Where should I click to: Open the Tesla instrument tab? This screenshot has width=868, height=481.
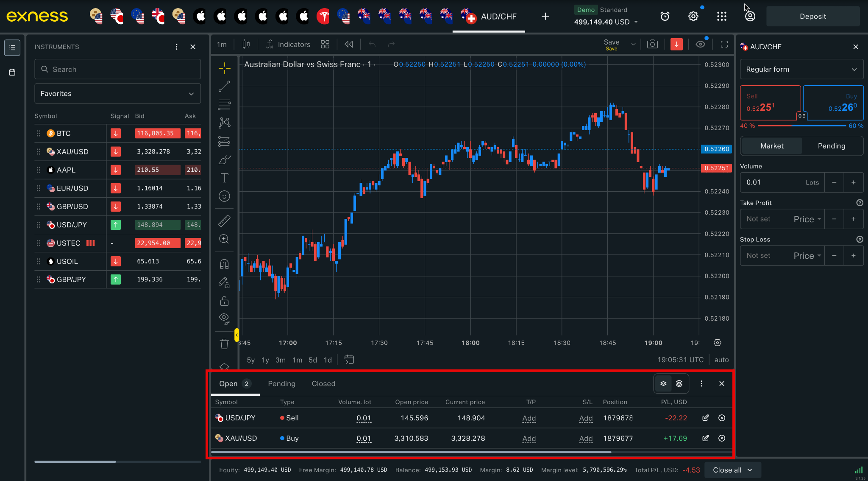click(x=323, y=16)
